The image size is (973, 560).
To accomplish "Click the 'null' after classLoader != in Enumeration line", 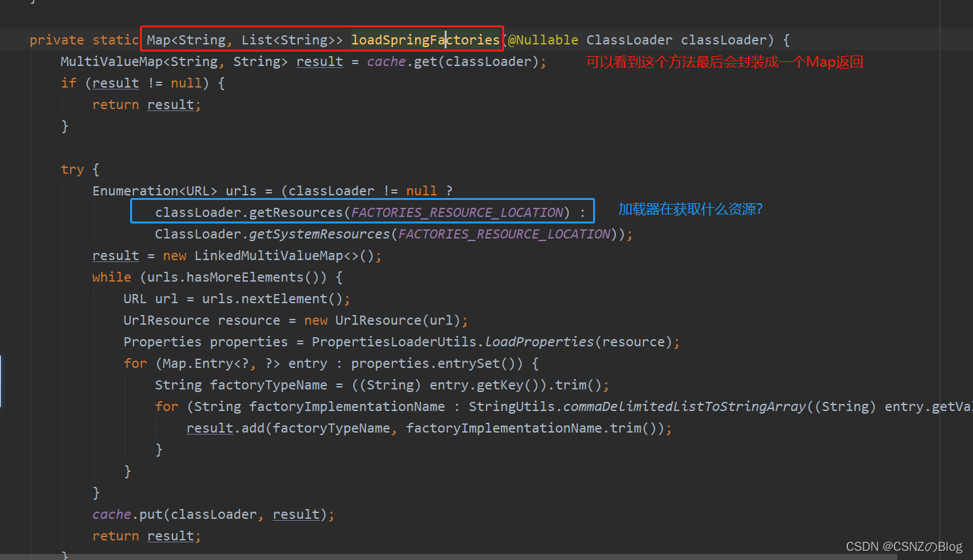I will (x=422, y=191).
